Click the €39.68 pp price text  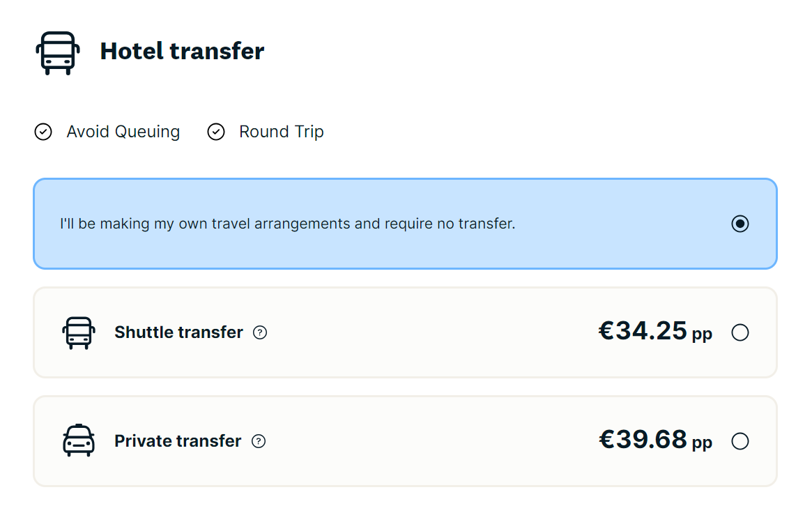[x=655, y=440]
